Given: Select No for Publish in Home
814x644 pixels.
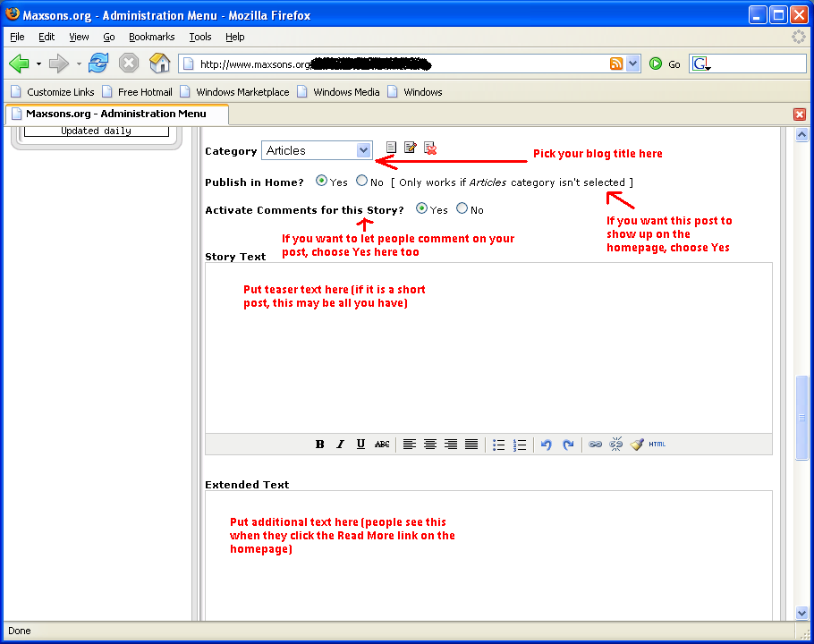Looking at the screenshot, I should [361, 182].
